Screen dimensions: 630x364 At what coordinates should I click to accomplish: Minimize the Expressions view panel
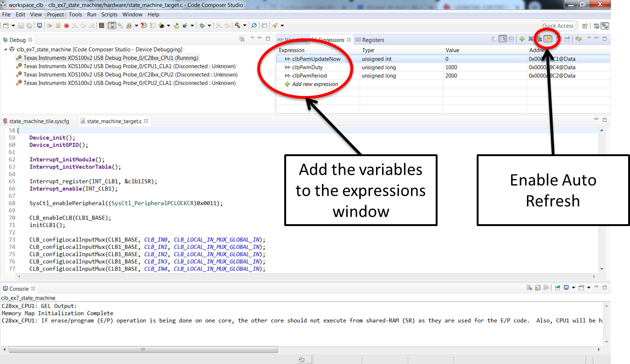click(596, 38)
